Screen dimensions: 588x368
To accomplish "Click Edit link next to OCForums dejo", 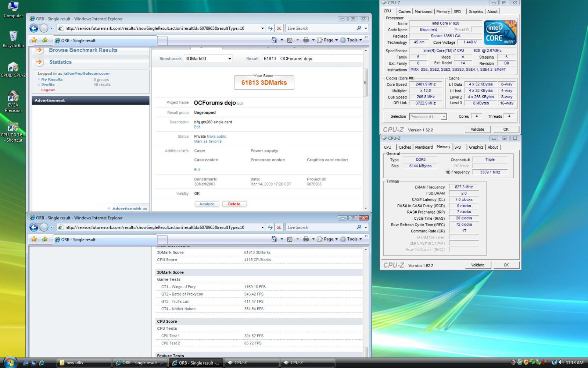I will click(x=240, y=104).
